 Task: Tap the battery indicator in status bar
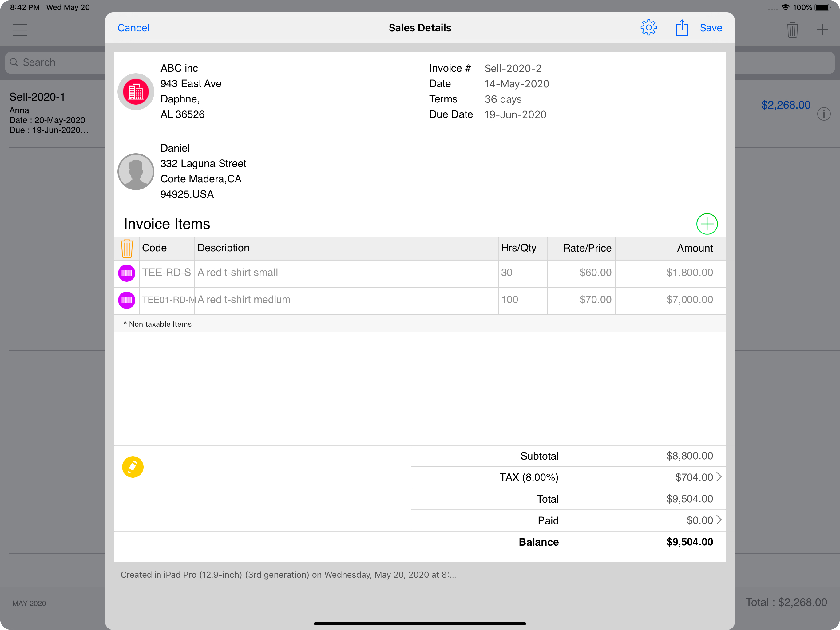pos(822,7)
